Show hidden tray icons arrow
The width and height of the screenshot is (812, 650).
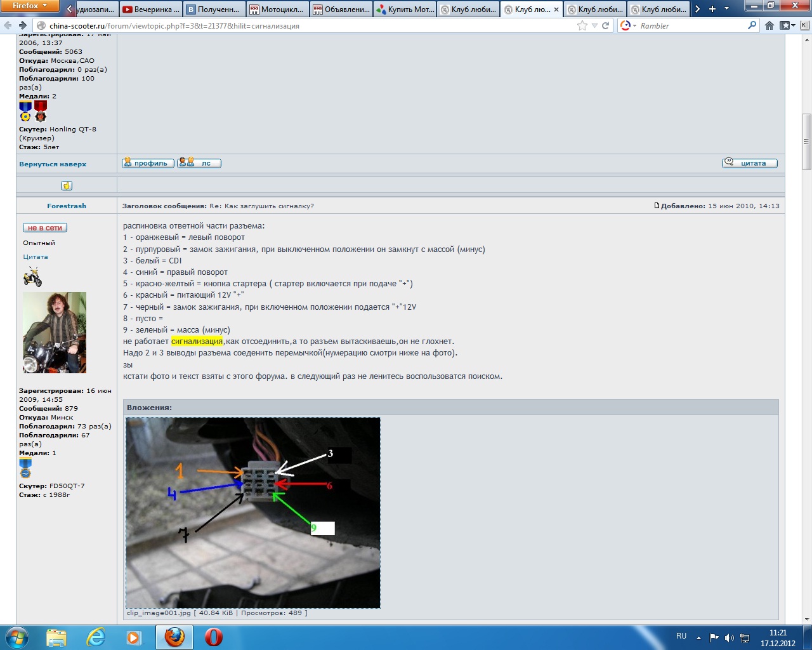coord(698,637)
